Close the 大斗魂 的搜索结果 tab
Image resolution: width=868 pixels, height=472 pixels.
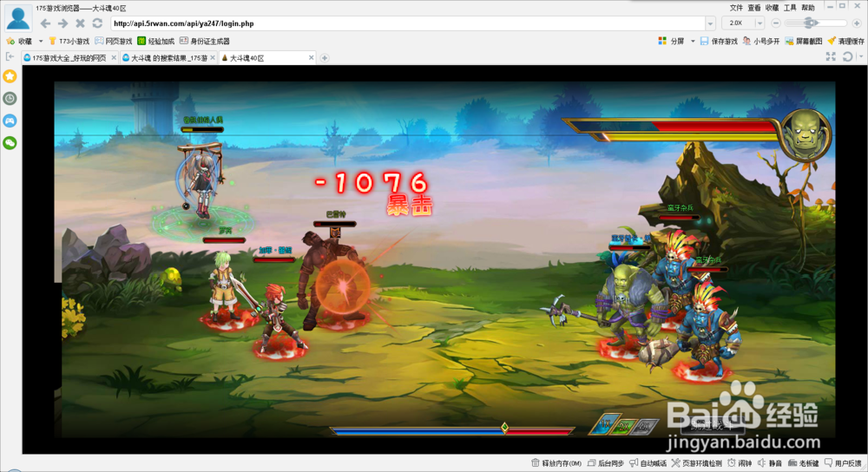tap(213, 57)
